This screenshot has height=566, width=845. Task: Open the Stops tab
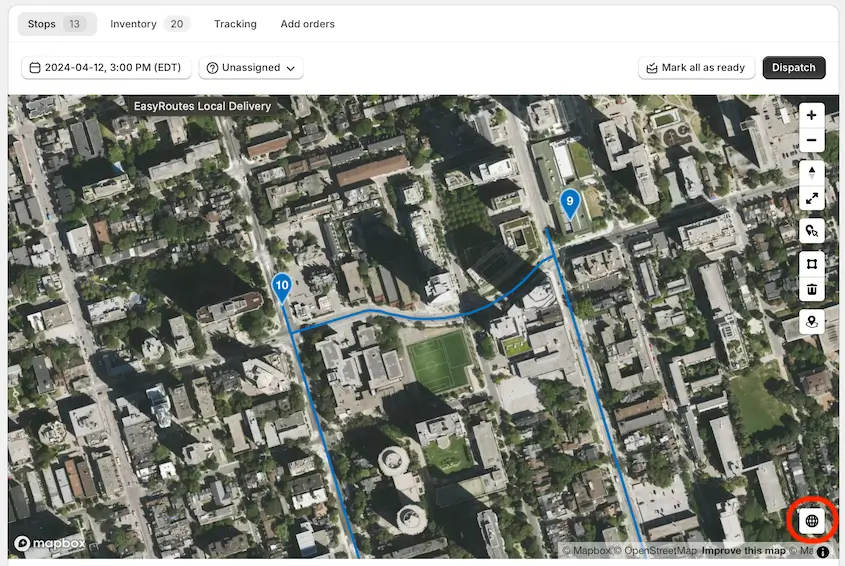57,24
